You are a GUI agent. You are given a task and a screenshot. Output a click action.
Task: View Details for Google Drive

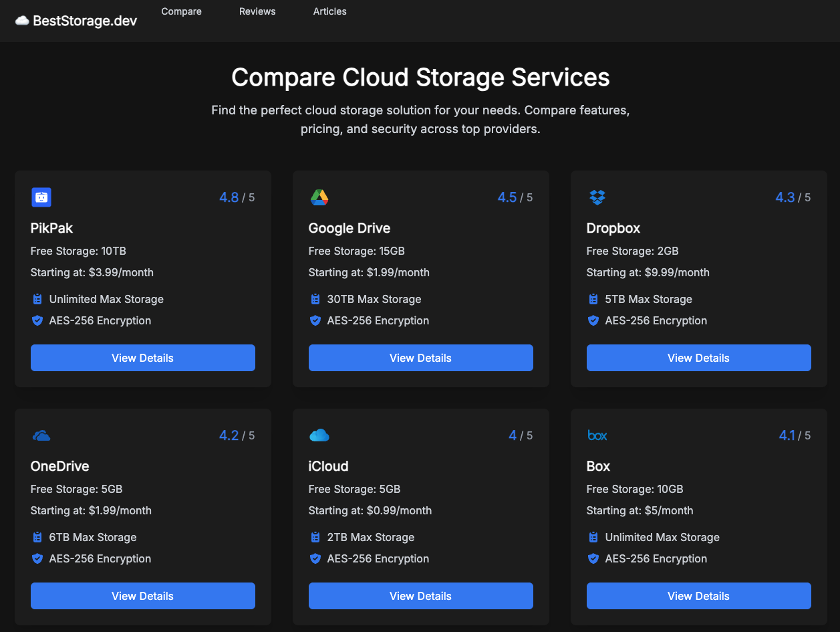421,358
